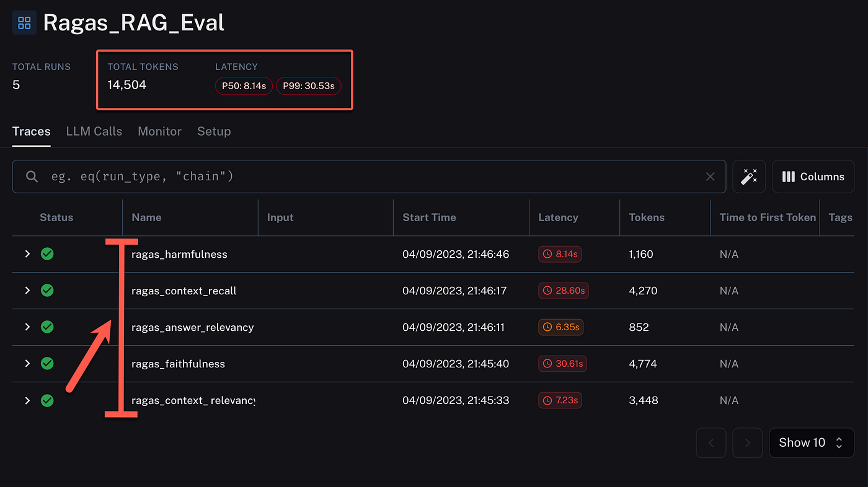Focus the trace filter search input
The width and height of the screenshot is (868, 487).
point(372,177)
